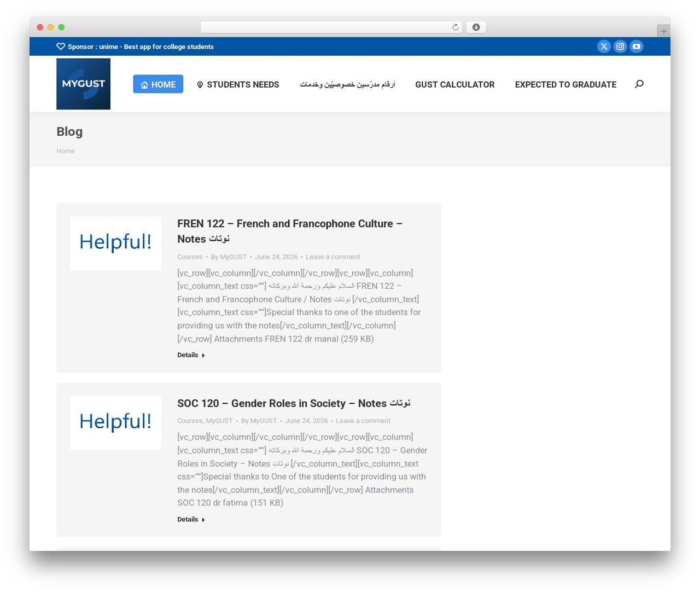The image size is (700, 593).
Task: Click the browser reload icon
Action: point(455,27)
